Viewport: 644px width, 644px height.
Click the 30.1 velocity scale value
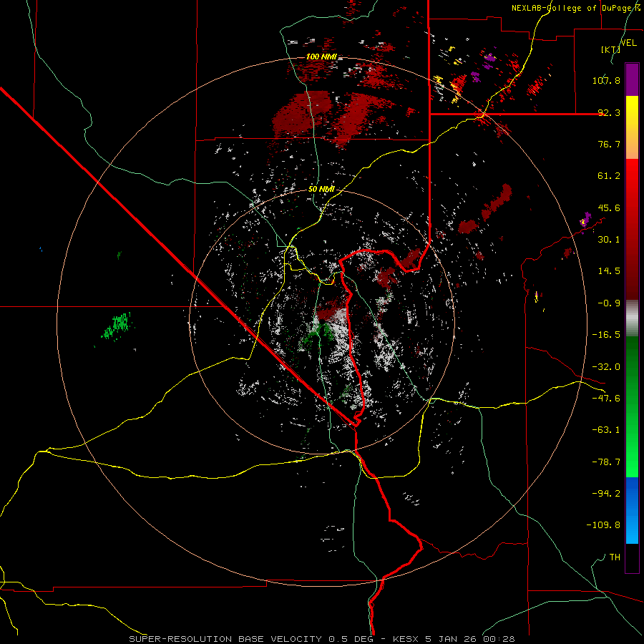pos(609,240)
